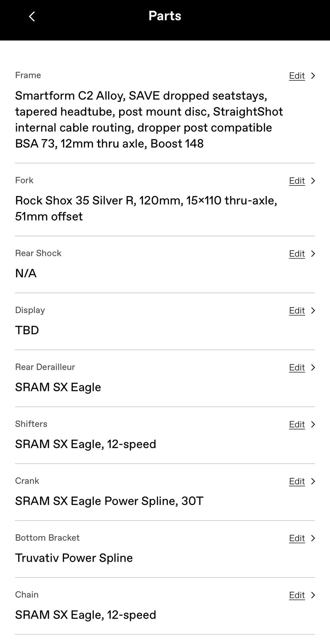
Task: Tap the chevron icon in the Chain row
Action: pyautogui.click(x=313, y=595)
